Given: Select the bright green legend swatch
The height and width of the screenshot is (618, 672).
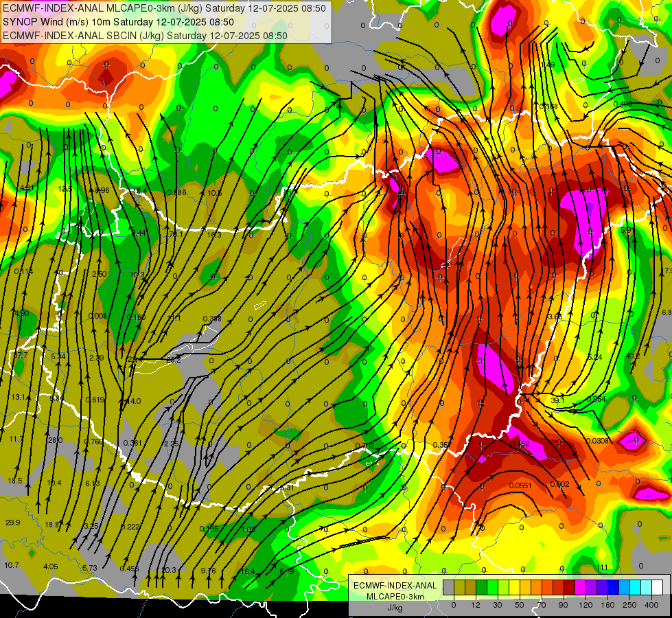Looking at the screenshot, I should coord(492,587).
